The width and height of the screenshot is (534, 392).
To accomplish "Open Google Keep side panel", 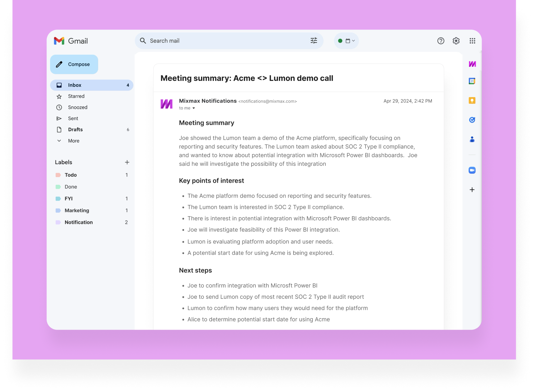I will 472,100.
